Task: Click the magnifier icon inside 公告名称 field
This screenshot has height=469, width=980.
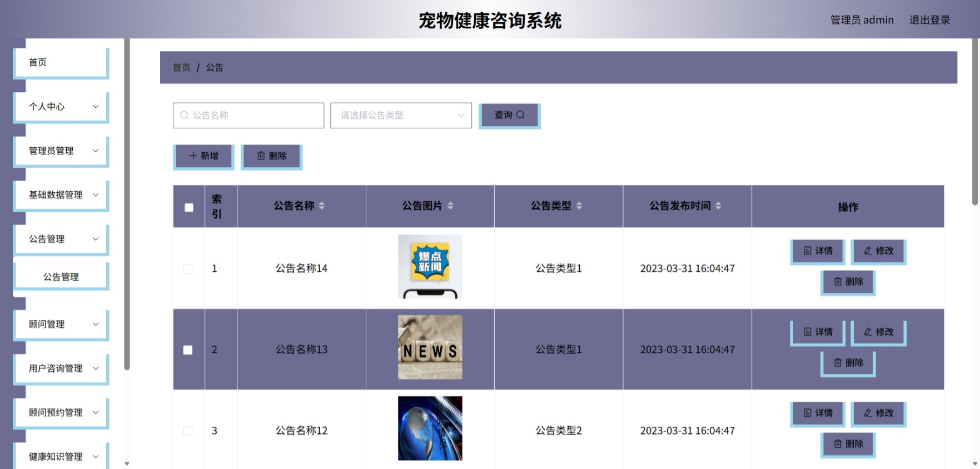Action: [x=184, y=115]
